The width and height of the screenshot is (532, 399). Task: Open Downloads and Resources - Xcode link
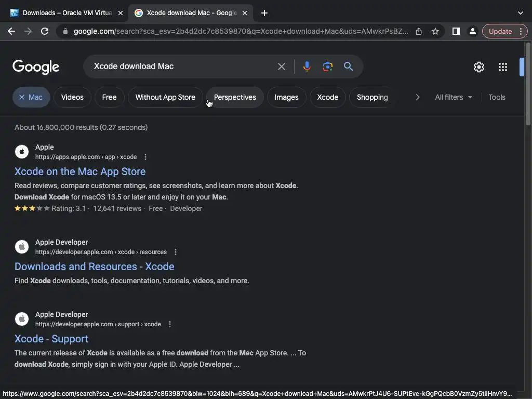click(95, 267)
